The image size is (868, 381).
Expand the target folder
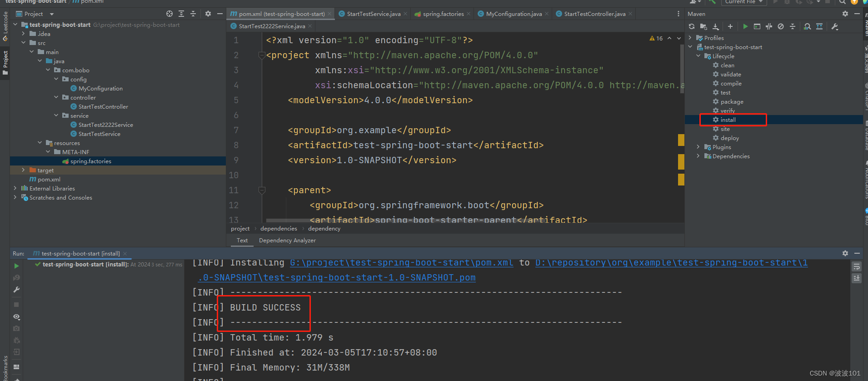24,170
